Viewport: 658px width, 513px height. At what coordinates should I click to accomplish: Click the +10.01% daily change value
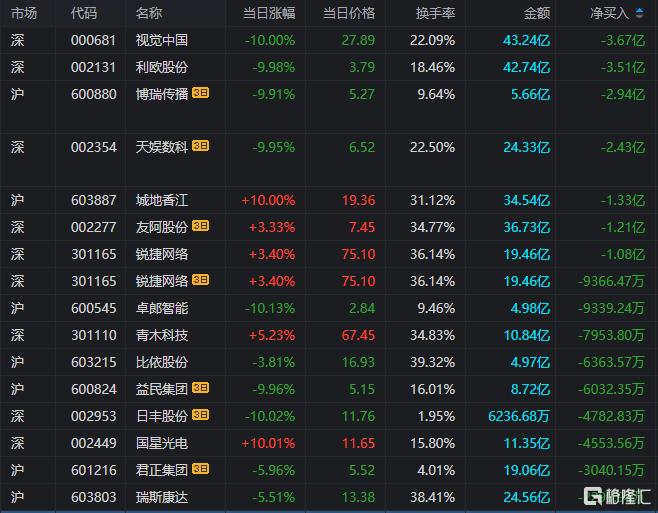(268, 443)
